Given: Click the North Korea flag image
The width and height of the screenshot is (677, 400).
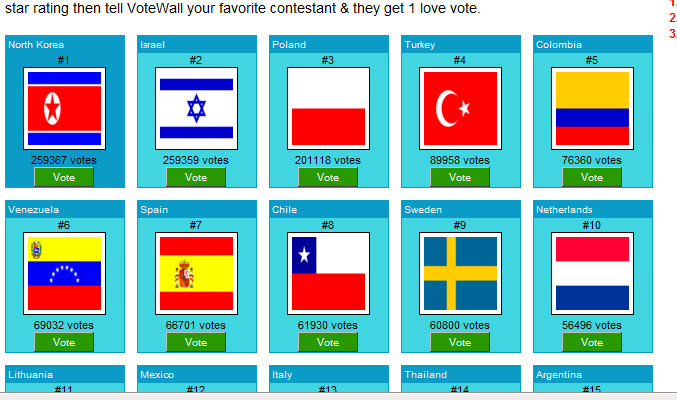Looking at the screenshot, I should (64, 108).
